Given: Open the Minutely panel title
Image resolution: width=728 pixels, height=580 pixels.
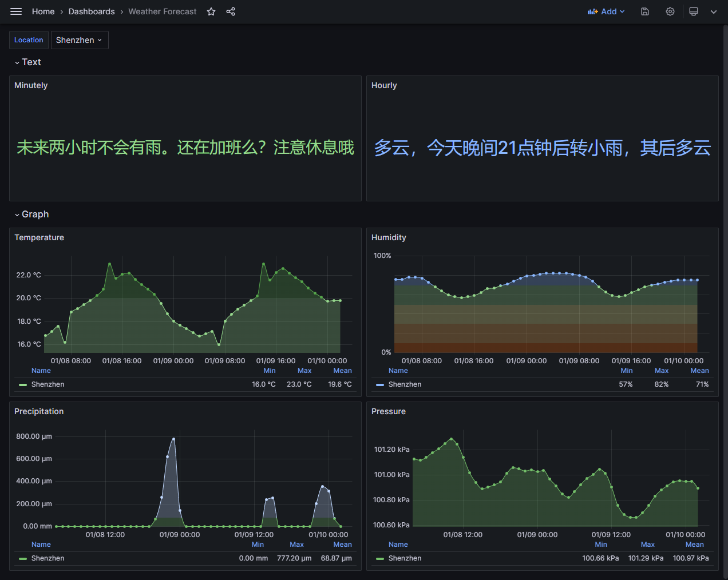Looking at the screenshot, I should [31, 85].
